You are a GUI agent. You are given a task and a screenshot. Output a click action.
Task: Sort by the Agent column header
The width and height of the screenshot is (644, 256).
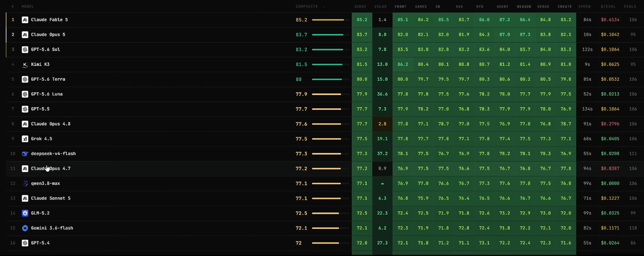(502, 6)
